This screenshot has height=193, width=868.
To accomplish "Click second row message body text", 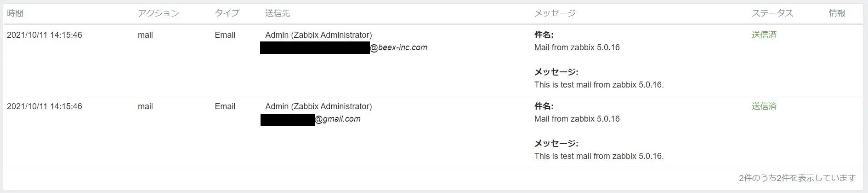I will (x=599, y=156).
